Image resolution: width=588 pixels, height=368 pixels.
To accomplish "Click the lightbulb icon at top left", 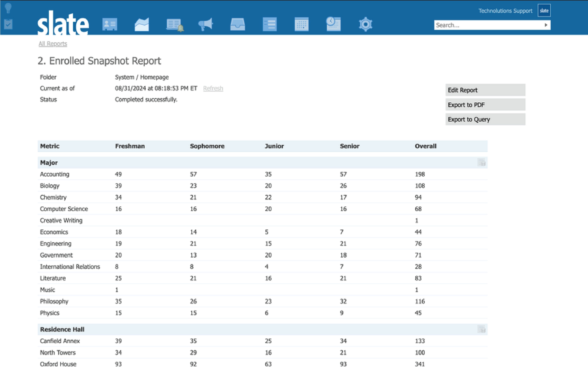I will coord(8,8).
